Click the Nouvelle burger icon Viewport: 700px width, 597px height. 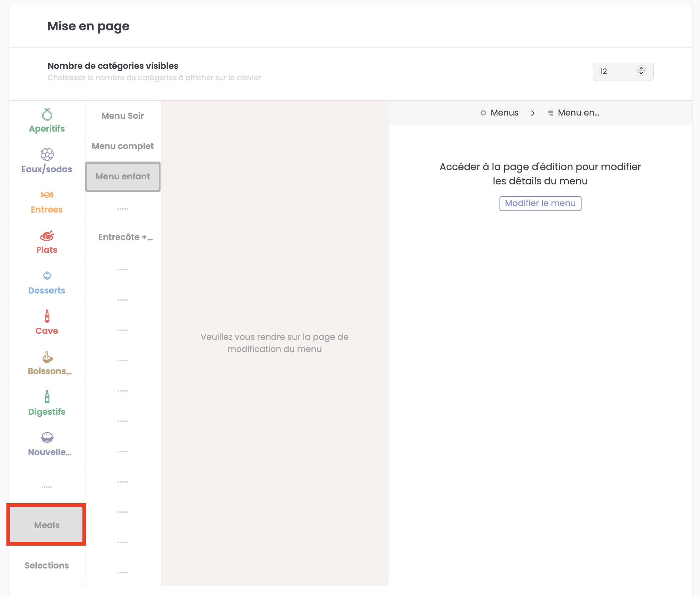point(47,437)
